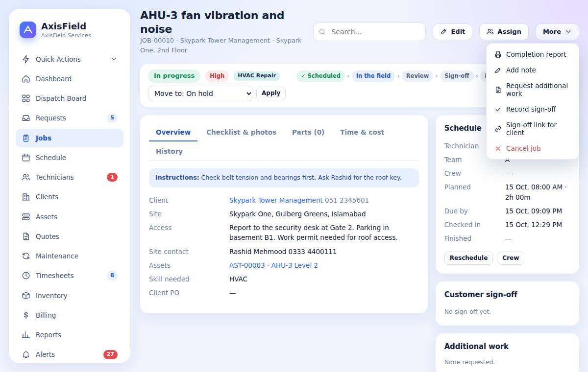Focus the Search input field
The height and width of the screenshot is (372, 588).
(369, 32)
